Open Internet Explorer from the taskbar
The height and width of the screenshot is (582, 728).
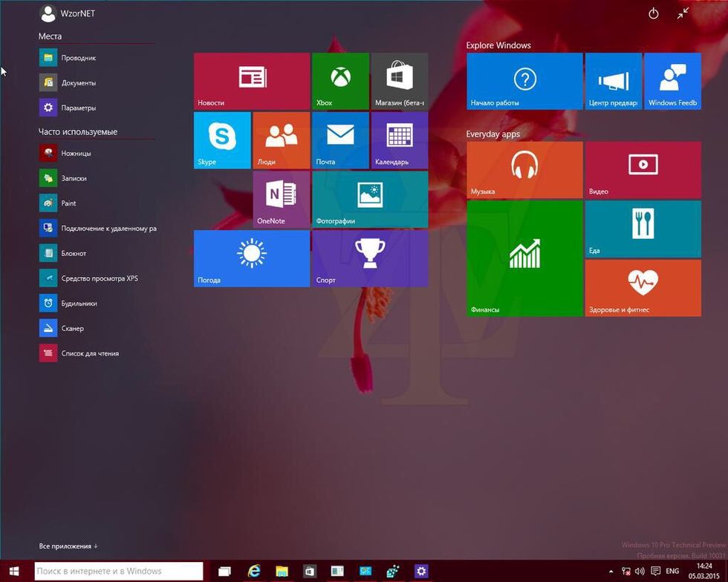[254, 572]
